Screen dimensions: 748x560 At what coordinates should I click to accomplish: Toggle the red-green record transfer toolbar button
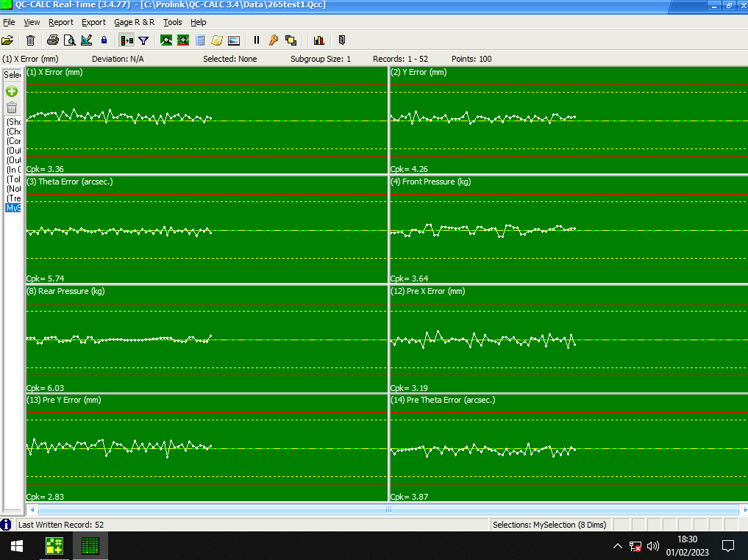[127, 40]
